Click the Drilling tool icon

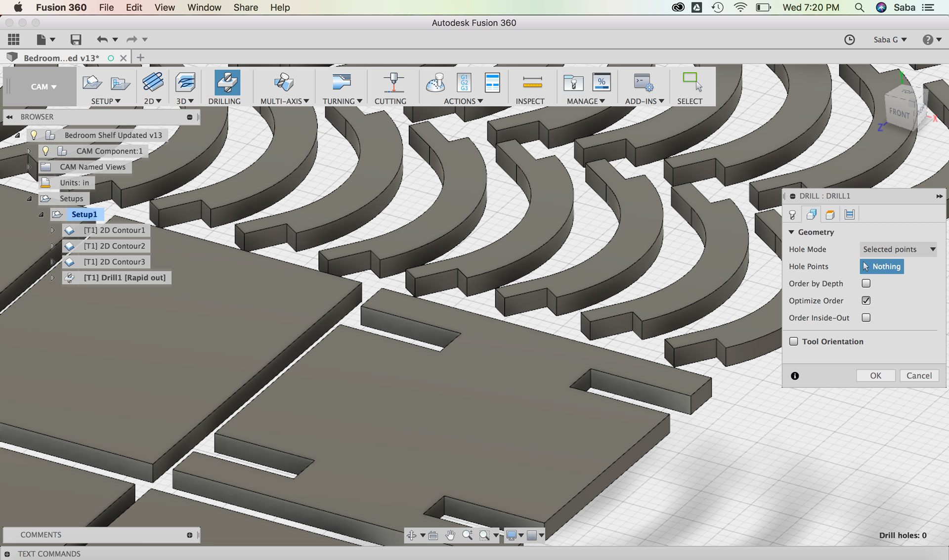click(227, 83)
